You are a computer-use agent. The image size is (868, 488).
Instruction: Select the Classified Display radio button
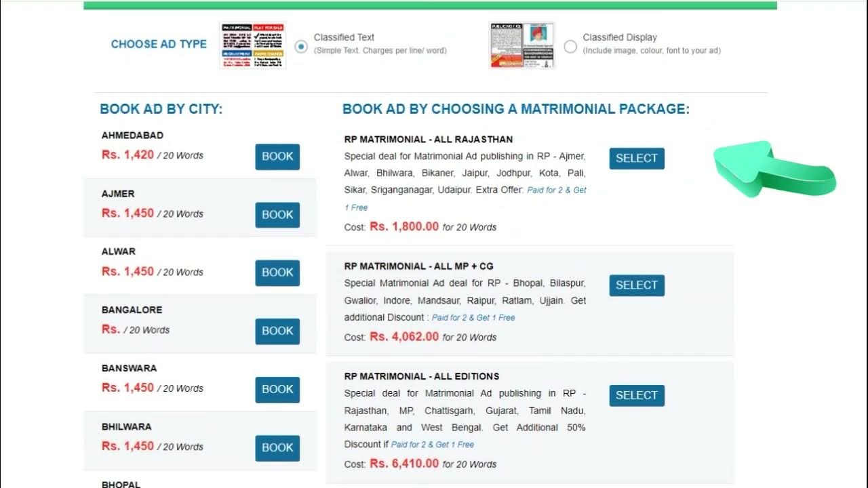tap(570, 47)
